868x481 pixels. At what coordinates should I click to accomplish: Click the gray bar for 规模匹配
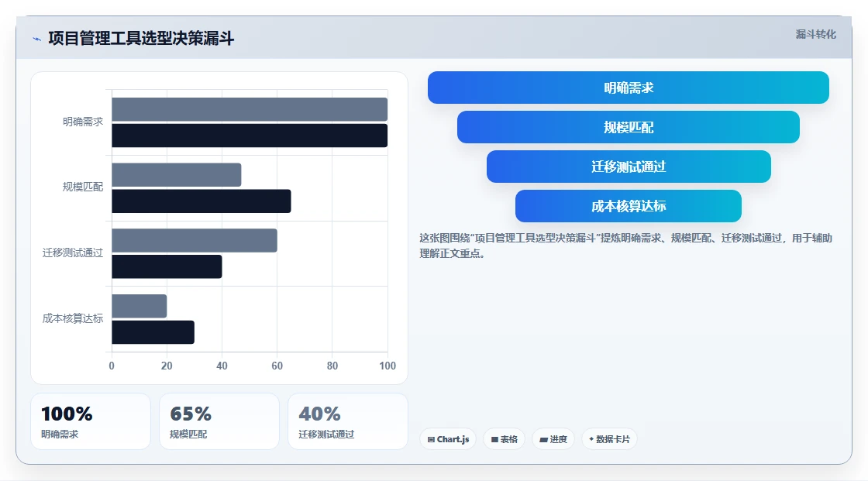click(177, 175)
